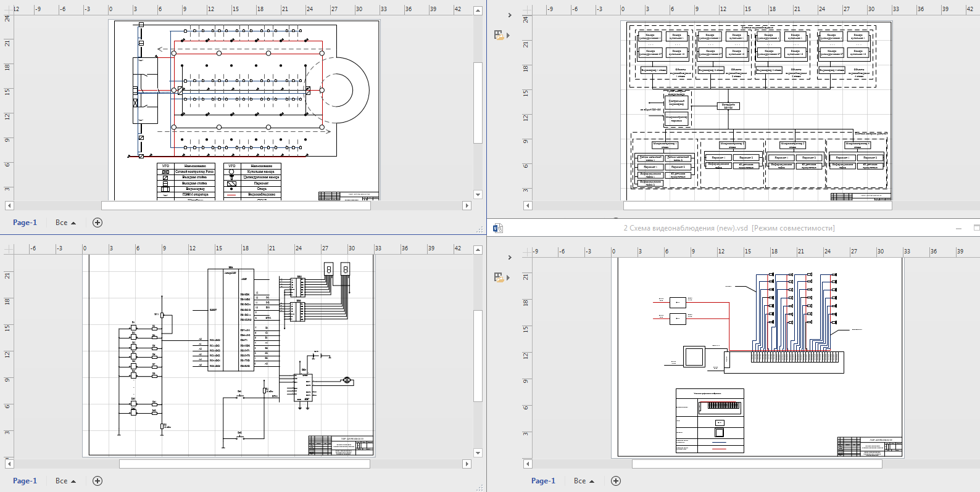Click resize grip of floor plan window
This screenshot has width=980, height=492.
click(x=480, y=229)
